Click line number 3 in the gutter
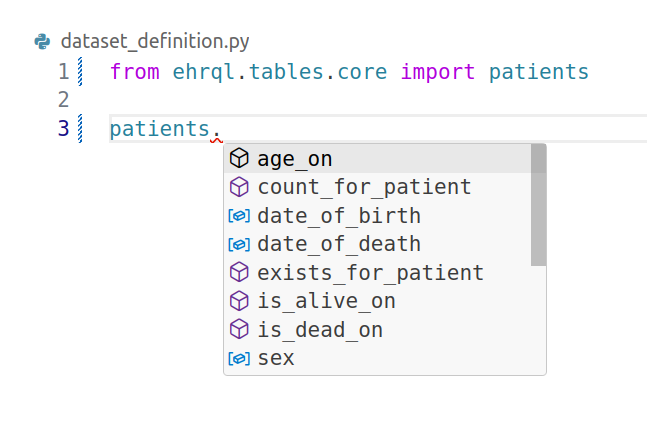This screenshot has height=433, width=647. pyautogui.click(x=64, y=128)
